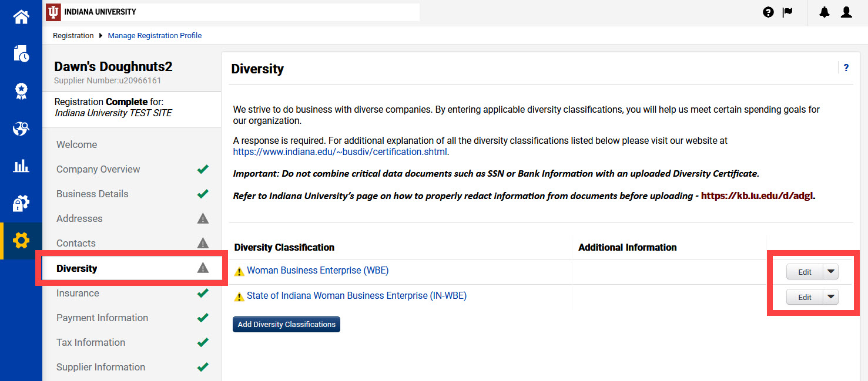Click Add Diversity Classifications button
Viewport: 868px width, 381px height.
[286, 324]
